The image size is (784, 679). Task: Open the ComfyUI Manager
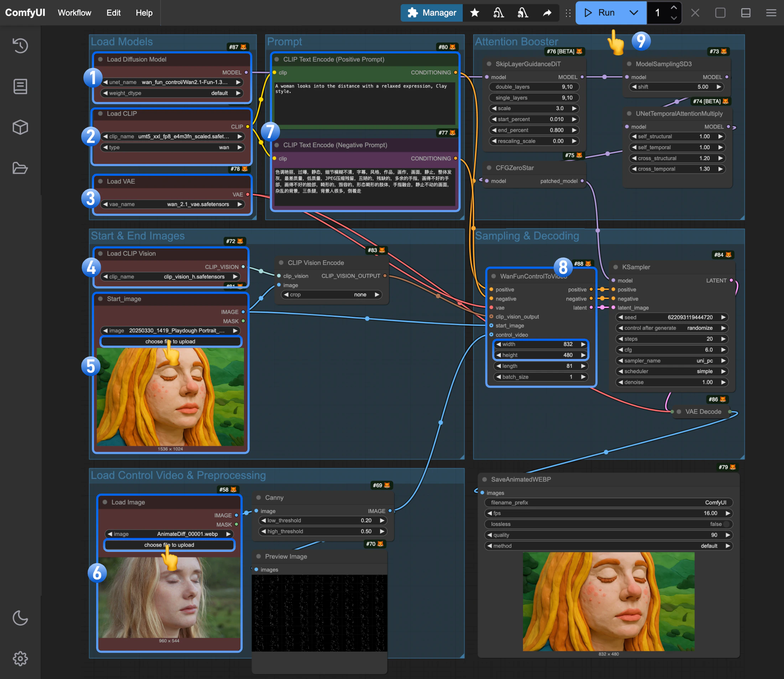431,12
